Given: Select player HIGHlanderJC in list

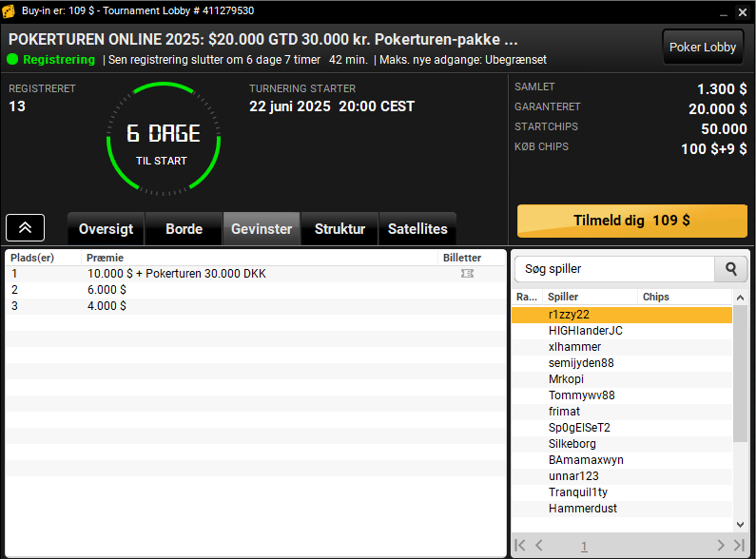Looking at the screenshot, I should 622,331.
